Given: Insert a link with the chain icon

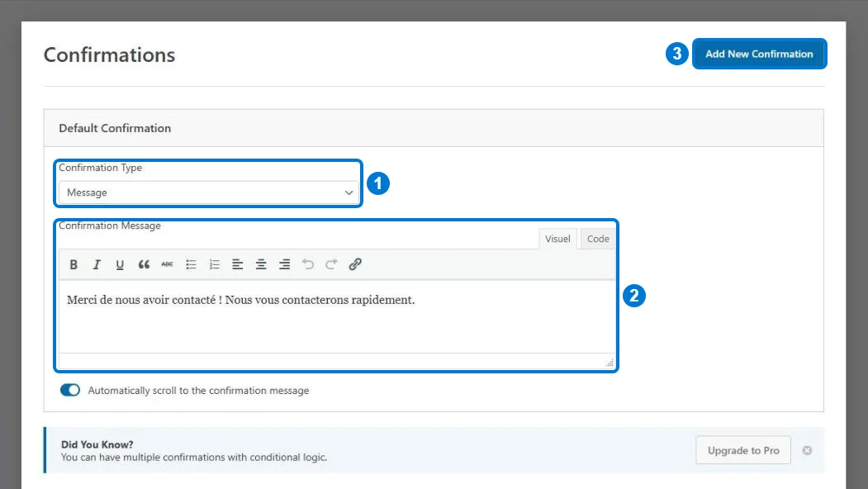Looking at the screenshot, I should coord(355,264).
